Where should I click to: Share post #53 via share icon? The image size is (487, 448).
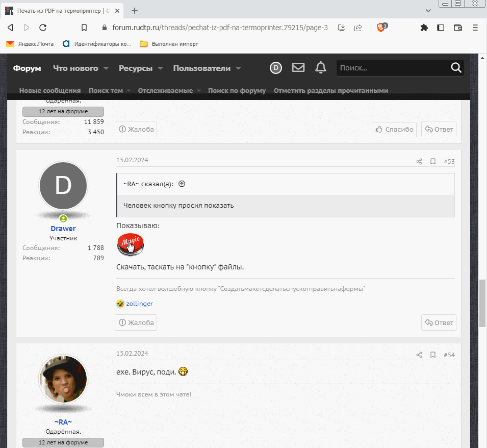419,162
